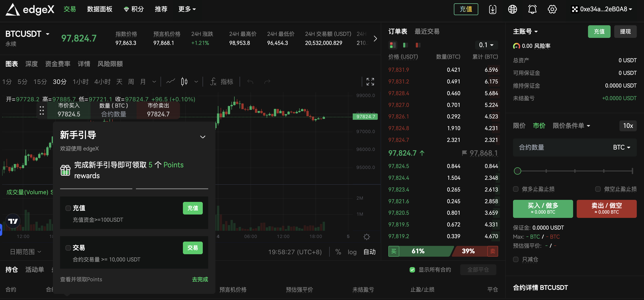Open the download app icon
Image resolution: width=644 pixels, height=300 pixels.
pos(492,9)
